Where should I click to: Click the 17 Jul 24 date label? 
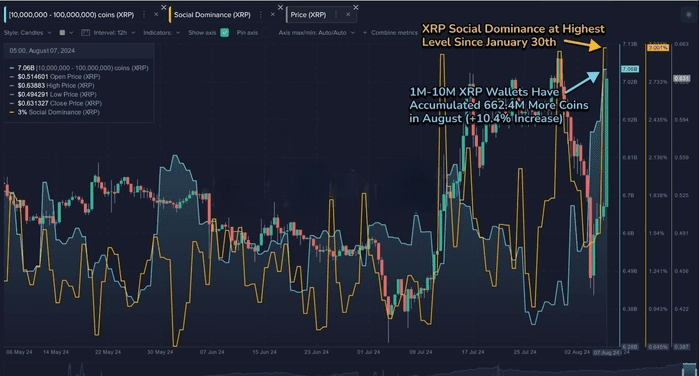(x=473, y=352)
